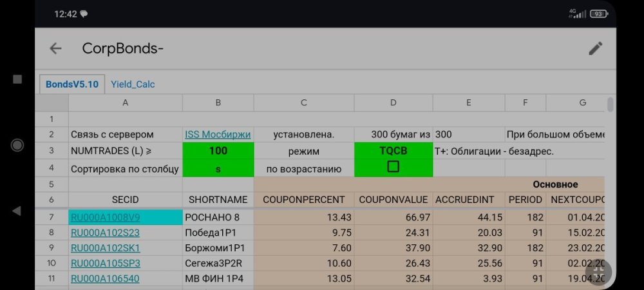The image size is (644, 290).
Task: Tap the Android home circle button
Action: click(17, 145)
